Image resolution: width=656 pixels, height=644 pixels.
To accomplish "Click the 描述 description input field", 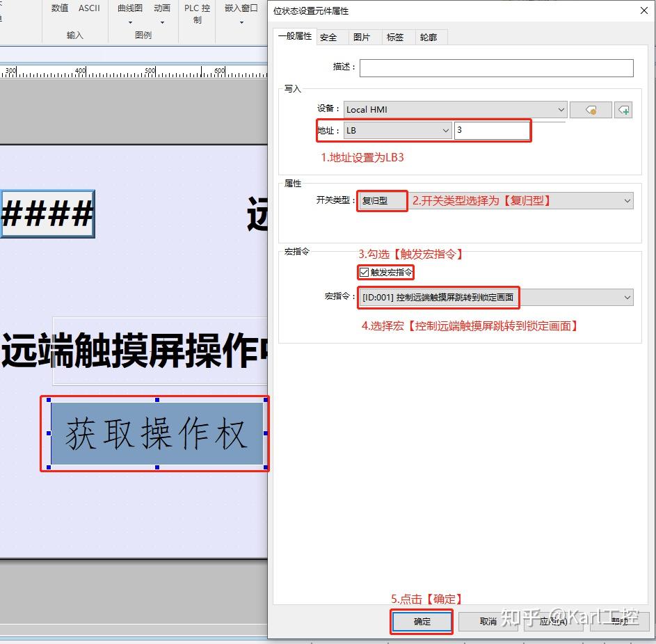I will click(x=496, y=67).
